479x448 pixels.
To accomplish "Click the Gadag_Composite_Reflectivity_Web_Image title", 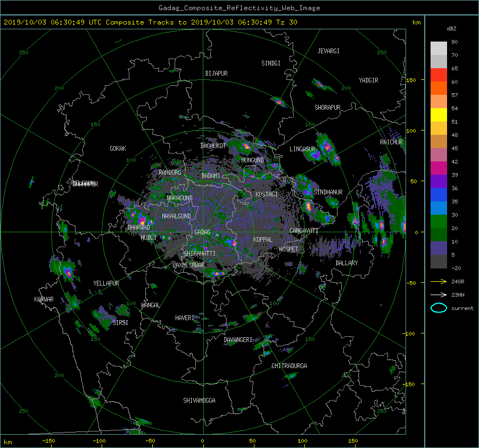I will tap(239, 8).
